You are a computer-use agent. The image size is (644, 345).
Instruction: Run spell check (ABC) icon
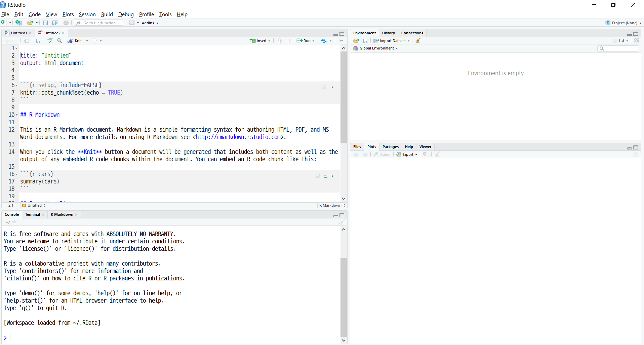coord(50,40)
